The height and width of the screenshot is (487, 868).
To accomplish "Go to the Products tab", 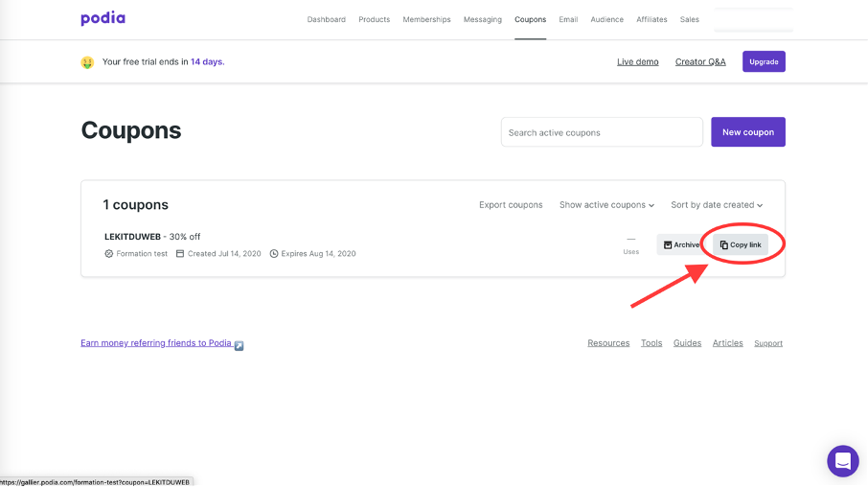I will [x=375, y=19].
